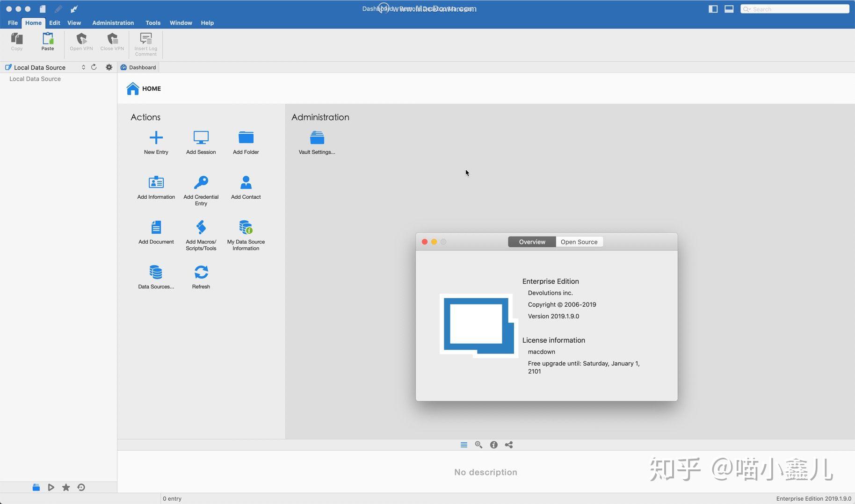Click New Entry plus icon
855x504 pixels.
coord(156,137)
